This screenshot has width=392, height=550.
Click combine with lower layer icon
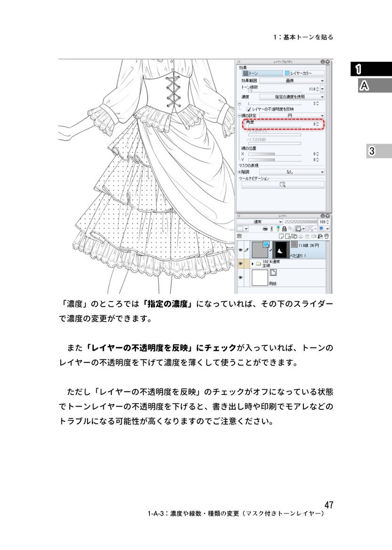coord(307,236)
